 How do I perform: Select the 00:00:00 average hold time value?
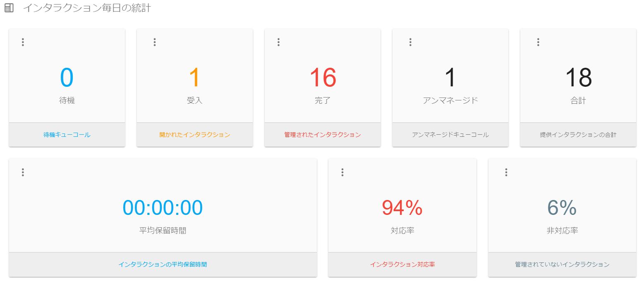(163, 208)
